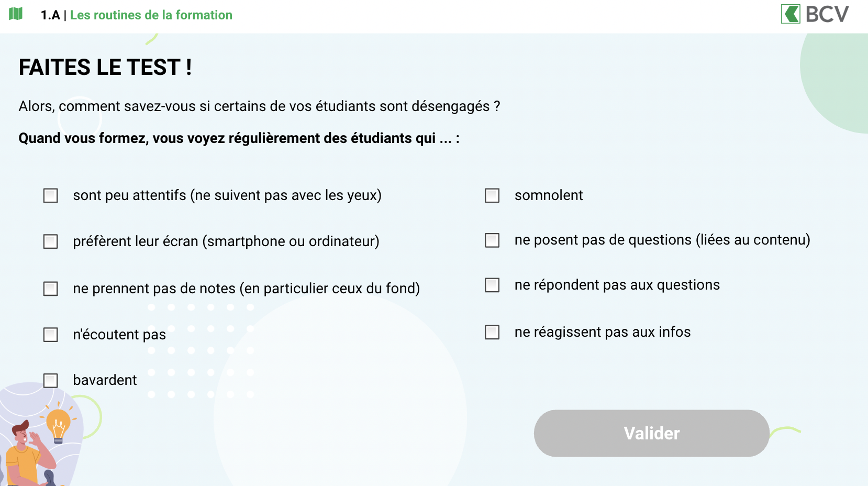Click the 'n'écoutent pas' label text
This screenshot has height=486, width=868.
119,335
